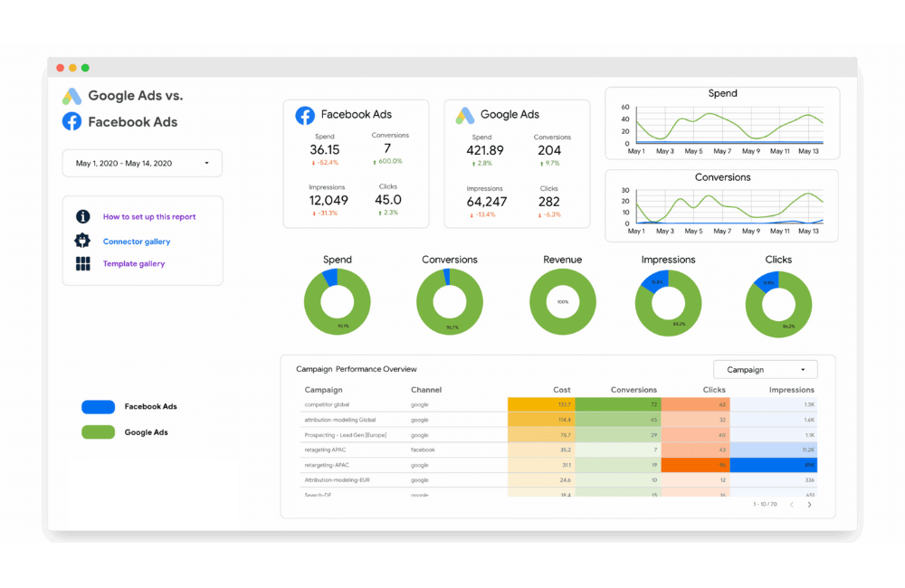
Task: Click the Connector gallery gear icon
Action: click(83, 241)
